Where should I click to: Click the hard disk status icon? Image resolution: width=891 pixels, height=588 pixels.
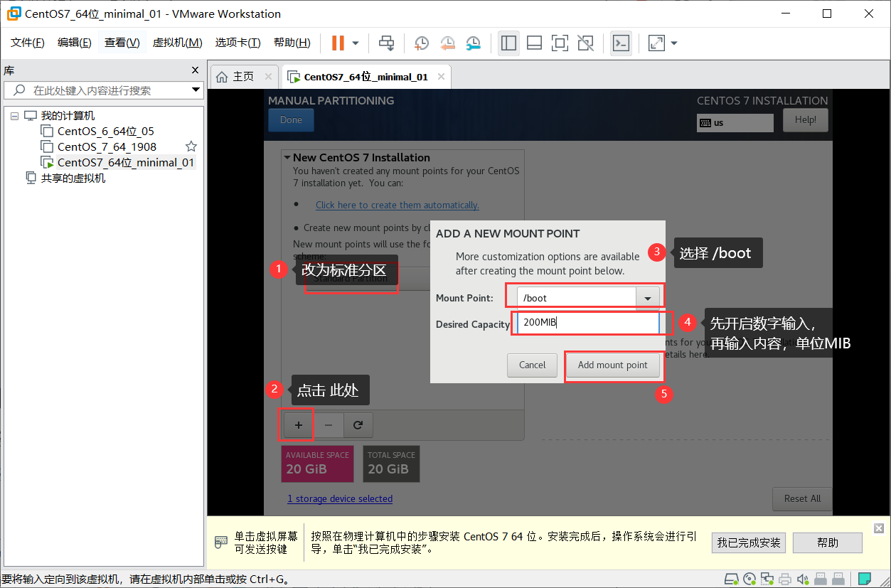pos(731,579)
